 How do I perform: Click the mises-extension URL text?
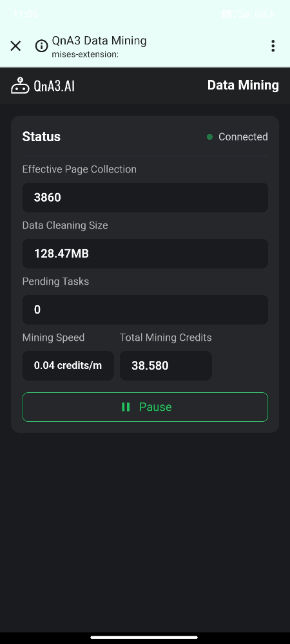click(86, 55)
